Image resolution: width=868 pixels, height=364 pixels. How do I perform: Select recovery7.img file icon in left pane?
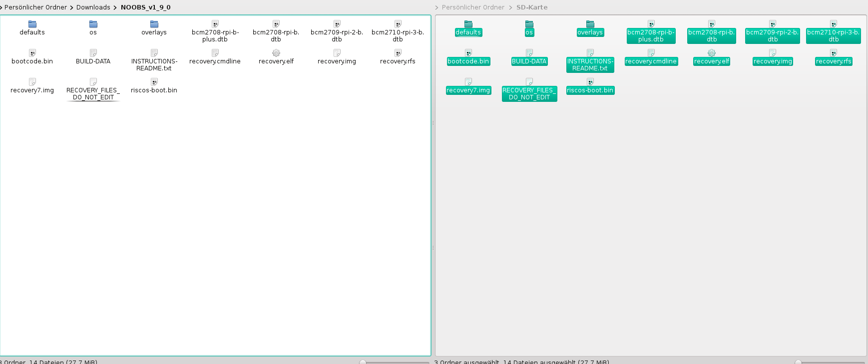(x=32, y=82)
